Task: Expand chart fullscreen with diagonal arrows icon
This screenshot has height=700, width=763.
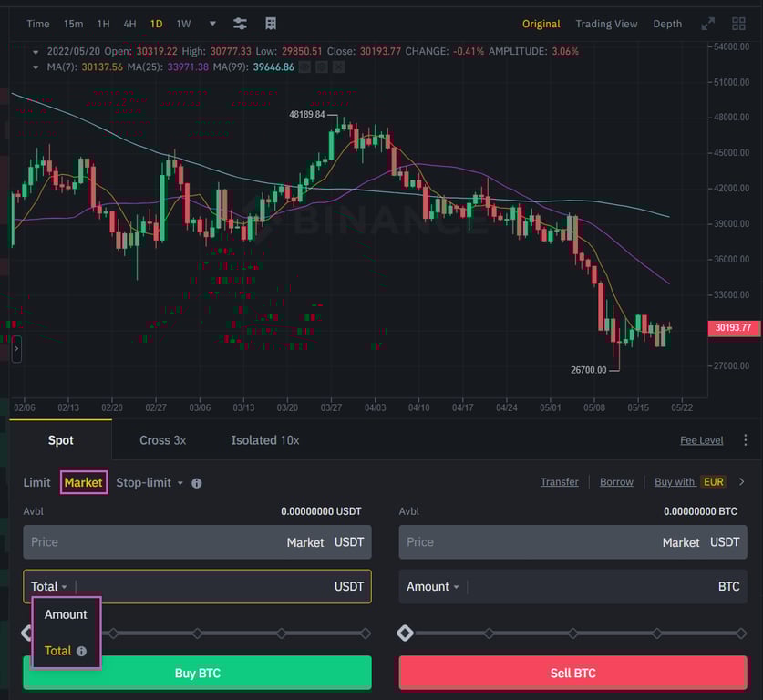Action: coord(708,24)
